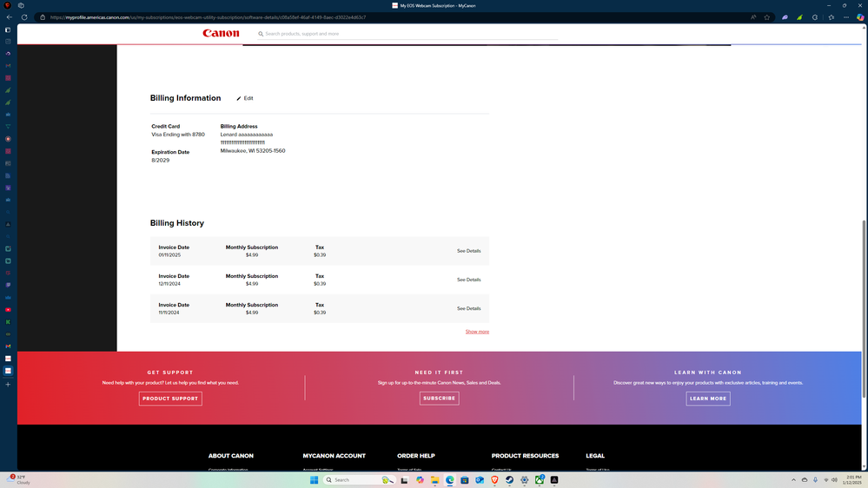Focus the Search products, support and more field

coord(409,34)
